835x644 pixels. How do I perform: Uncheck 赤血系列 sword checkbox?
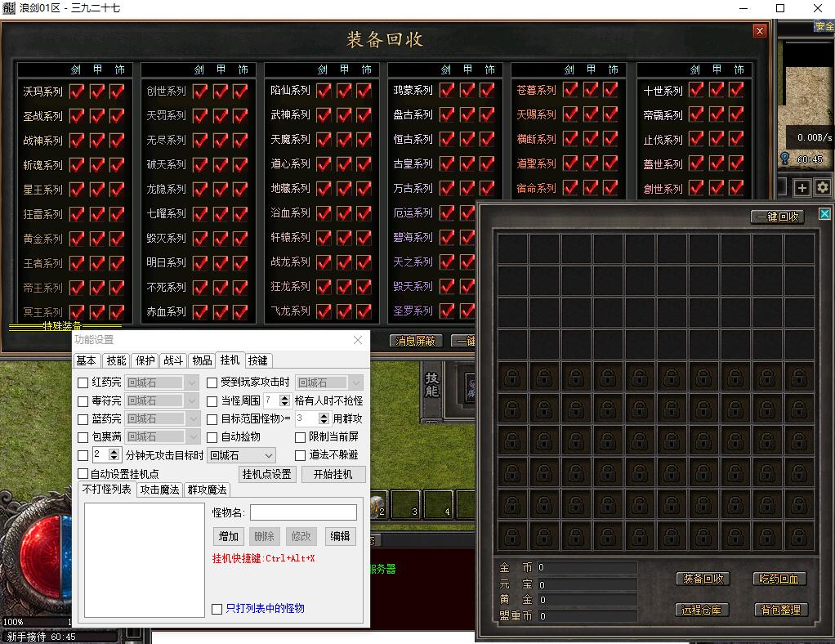[x=199, y=311]
